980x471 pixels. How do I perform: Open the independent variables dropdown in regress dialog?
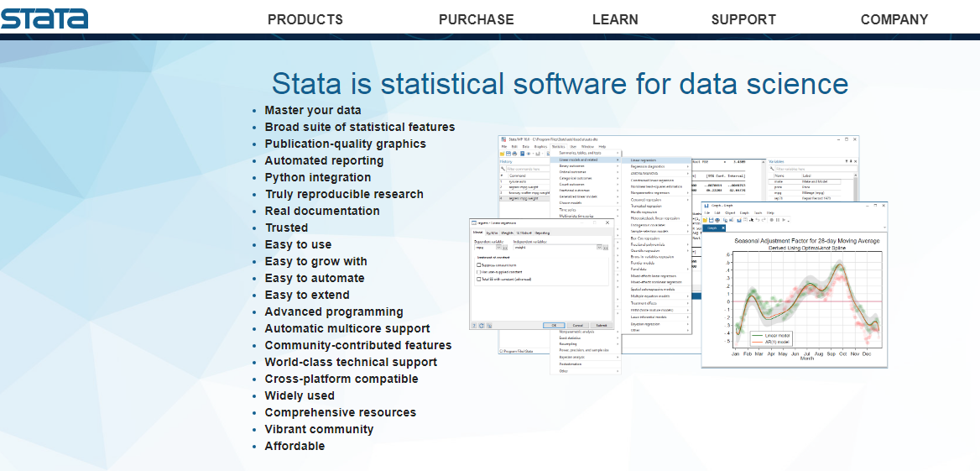pyautogui.click(x=599, y=247)
